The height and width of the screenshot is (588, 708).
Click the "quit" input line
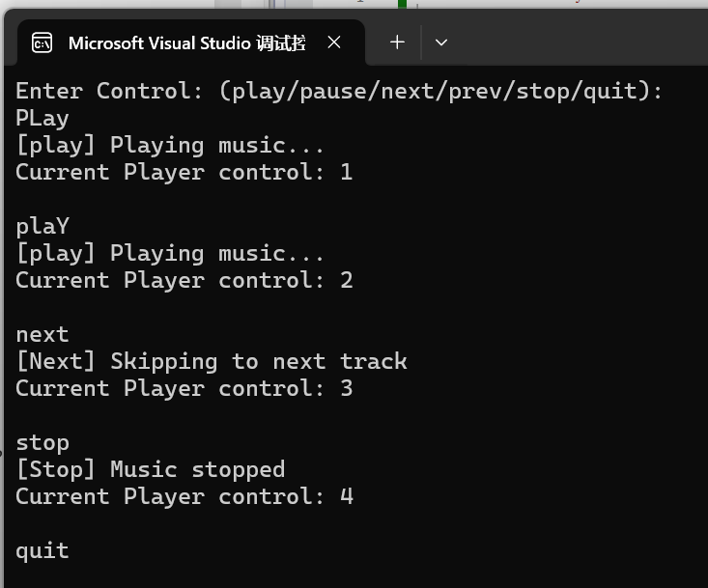(42, 550)
